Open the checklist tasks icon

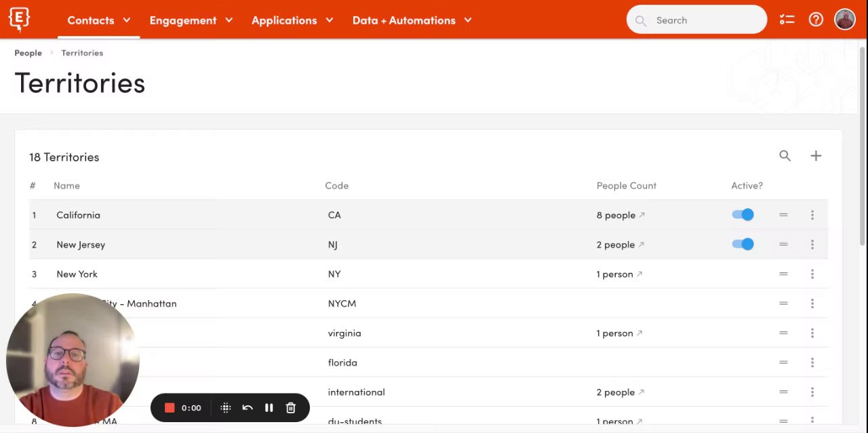point(787,20)
